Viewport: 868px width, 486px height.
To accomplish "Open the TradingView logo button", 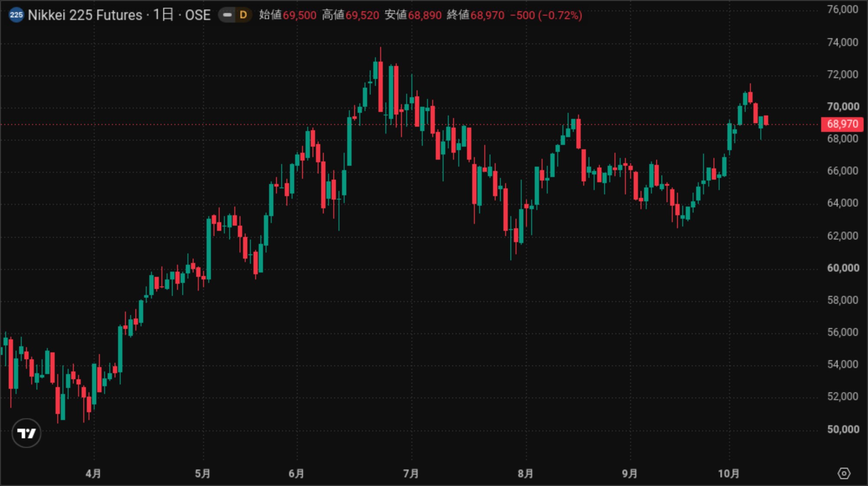I will click(26, 433).
